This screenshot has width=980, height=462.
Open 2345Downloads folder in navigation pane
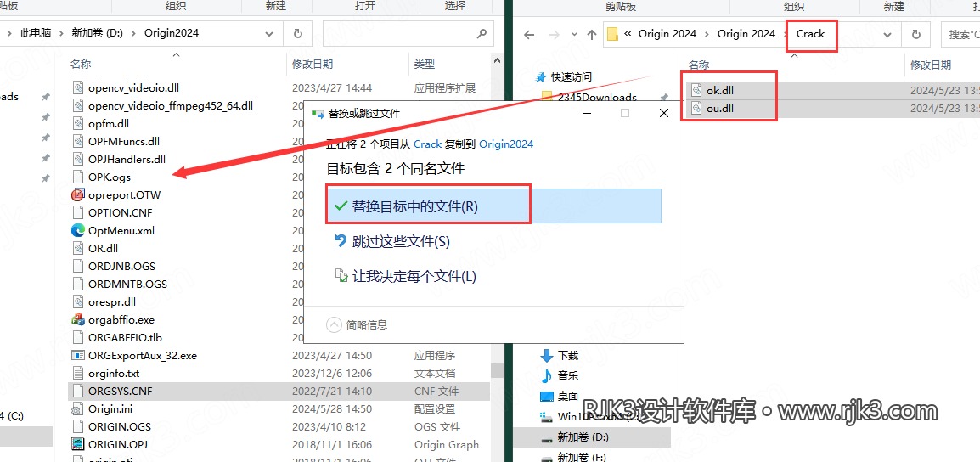pos(589,97)
